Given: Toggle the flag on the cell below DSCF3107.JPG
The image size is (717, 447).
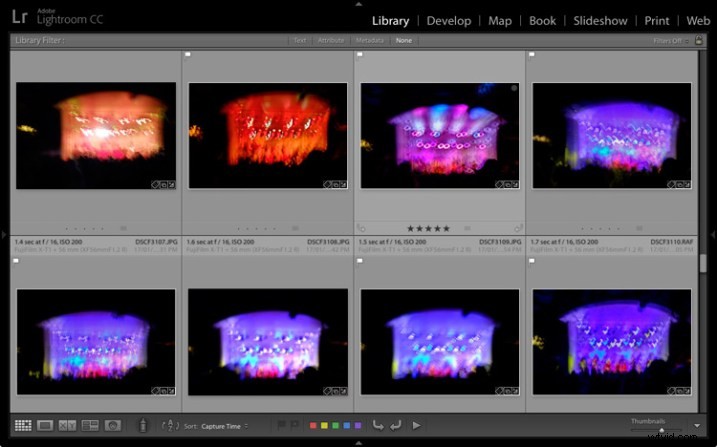Looking at the screenshot, I should [x=16, y=261].
